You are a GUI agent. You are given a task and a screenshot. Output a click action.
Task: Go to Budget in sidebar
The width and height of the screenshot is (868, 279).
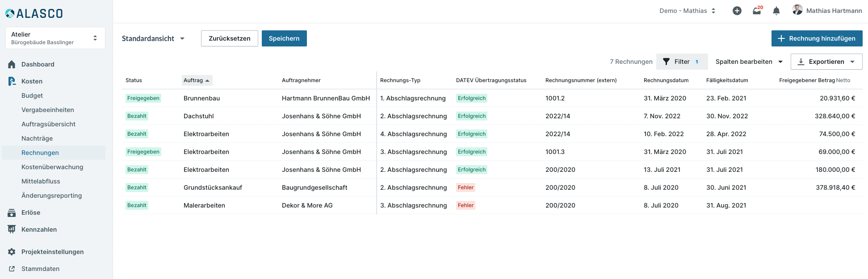point(32,96)
